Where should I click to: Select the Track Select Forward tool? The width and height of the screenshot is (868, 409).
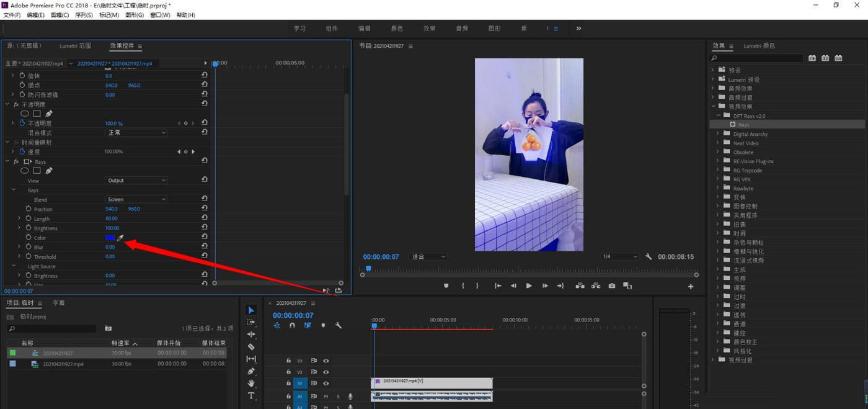click(251, 323)
